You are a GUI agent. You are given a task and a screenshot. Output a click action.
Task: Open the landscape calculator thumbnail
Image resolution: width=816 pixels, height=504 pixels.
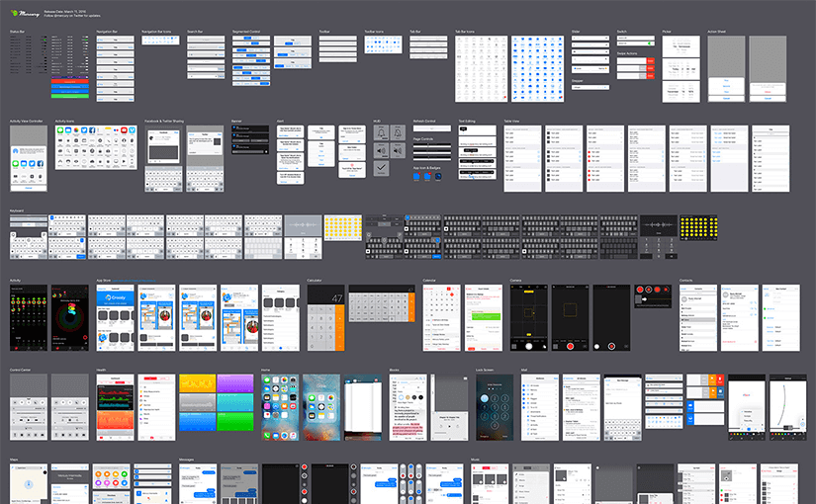point(382,303)
